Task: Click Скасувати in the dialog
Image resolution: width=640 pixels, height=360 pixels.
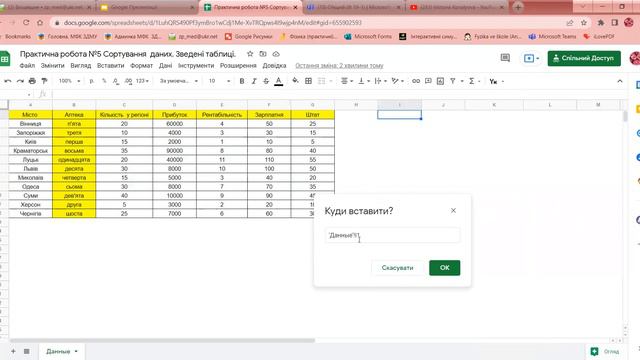Action: [x=397, y=268]
